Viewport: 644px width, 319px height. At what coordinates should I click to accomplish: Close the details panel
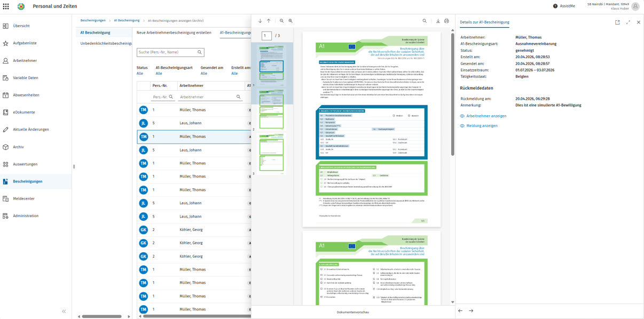click(638, 22)
